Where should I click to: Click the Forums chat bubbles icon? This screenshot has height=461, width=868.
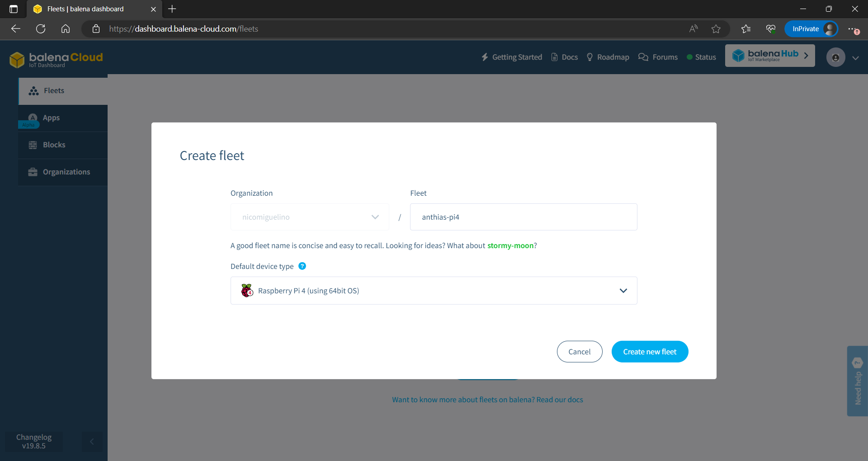point(643,57)
